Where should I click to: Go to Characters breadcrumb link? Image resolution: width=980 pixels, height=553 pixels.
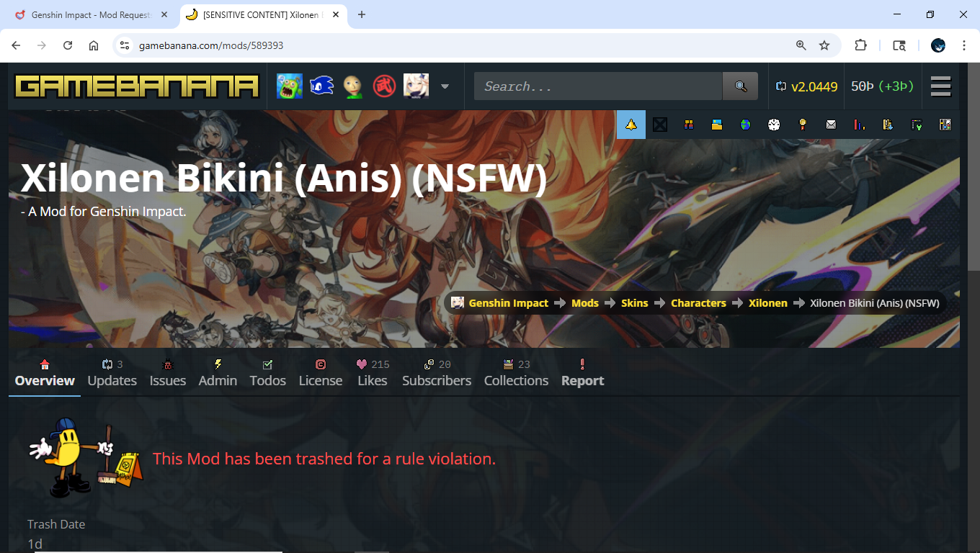coord(698,303)
